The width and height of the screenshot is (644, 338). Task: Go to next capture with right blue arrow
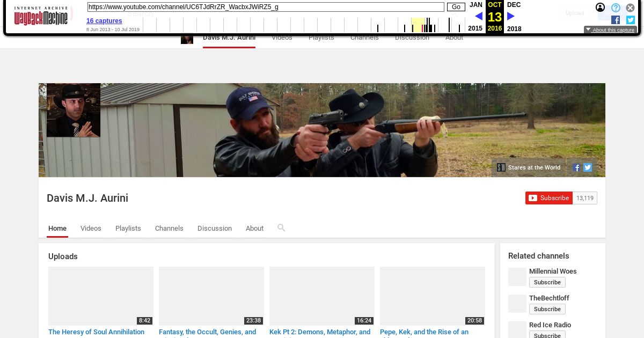tap(511, 16)
